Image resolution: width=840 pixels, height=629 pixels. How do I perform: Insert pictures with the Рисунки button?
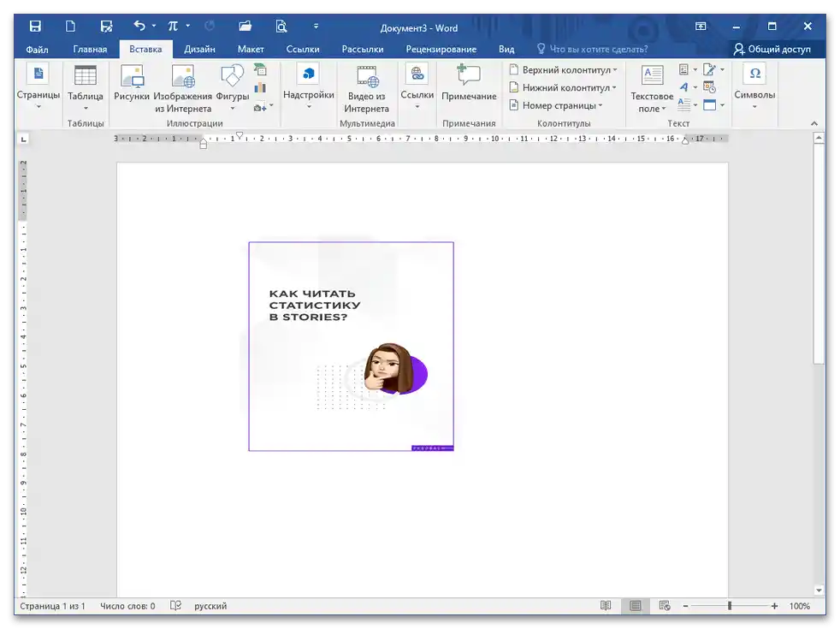point(131,83)
